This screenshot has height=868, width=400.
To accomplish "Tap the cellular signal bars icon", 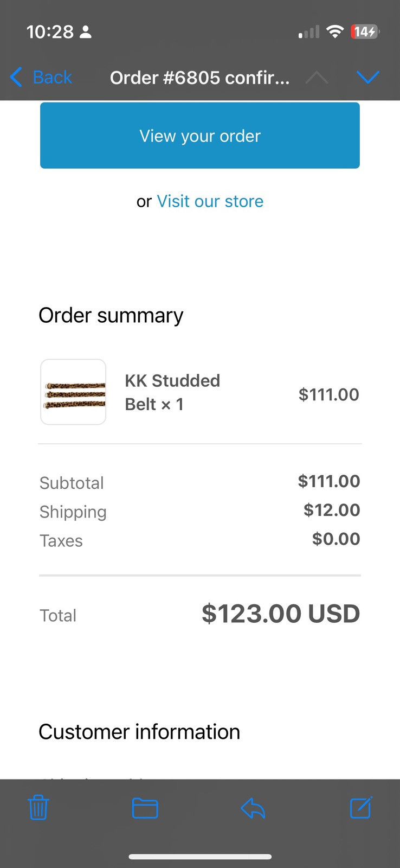I will [x=308, y=33].
